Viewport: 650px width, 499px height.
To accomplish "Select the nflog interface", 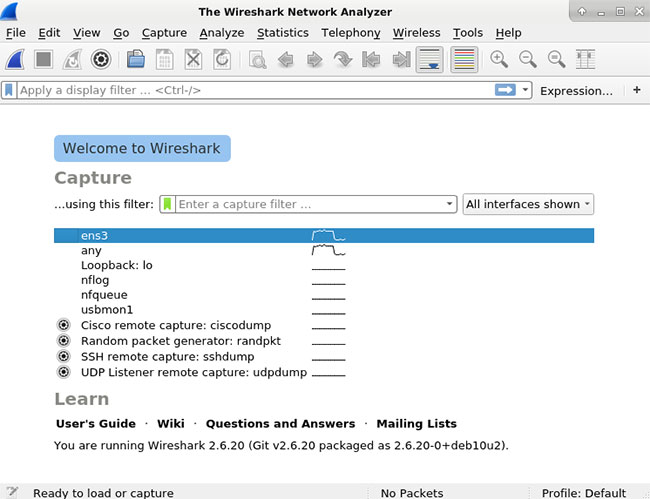I will point(324,280).
